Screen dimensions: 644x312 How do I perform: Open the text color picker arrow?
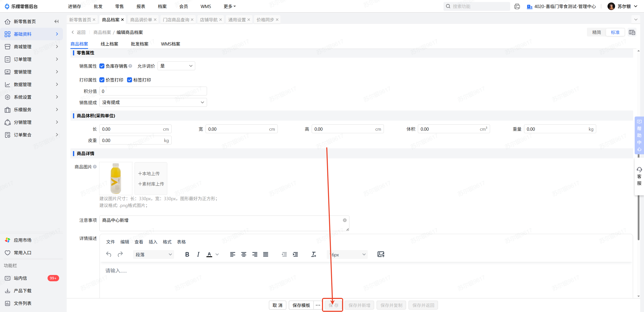pyautogui.click(x=217, y=254)
